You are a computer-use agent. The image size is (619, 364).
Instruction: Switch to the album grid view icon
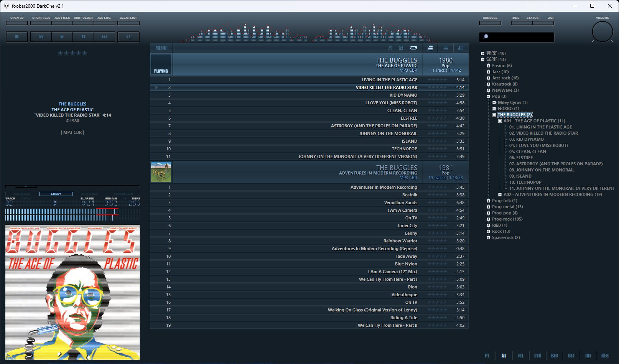click(x=430, y=48)
